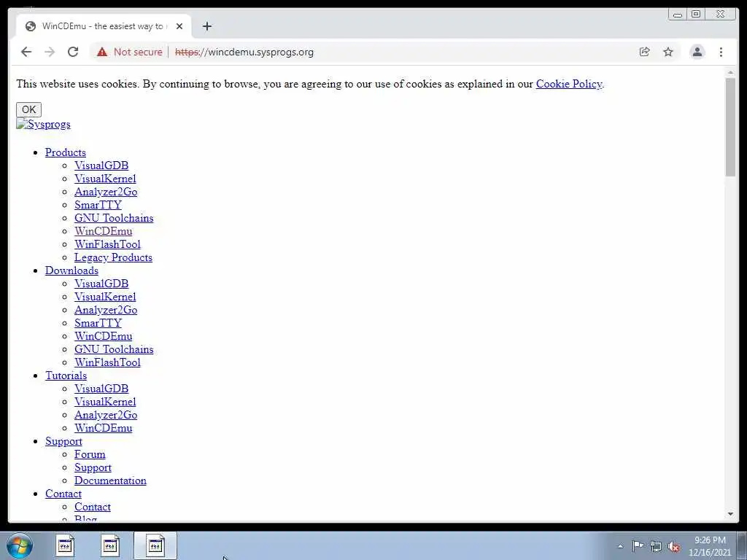The width and height of the screenshot is (747, 560).
Task: Click the page scrollbar up arrow
Action: (x=730, y=72)
